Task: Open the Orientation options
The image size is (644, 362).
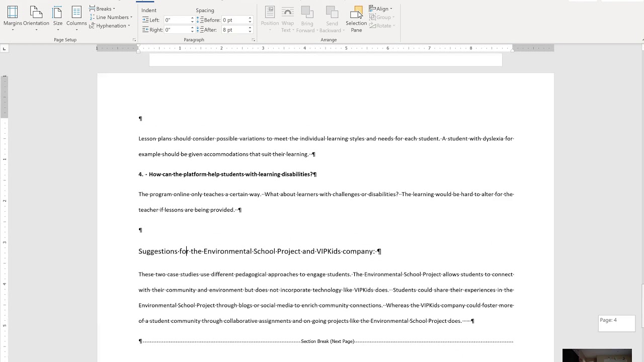Action: [x=36, y=18]
